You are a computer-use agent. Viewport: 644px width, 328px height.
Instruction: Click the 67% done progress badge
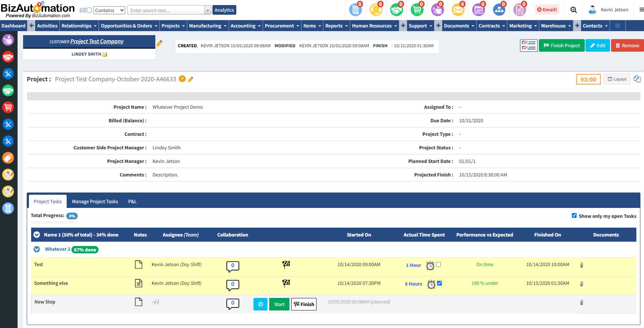(x=85, y=250)
